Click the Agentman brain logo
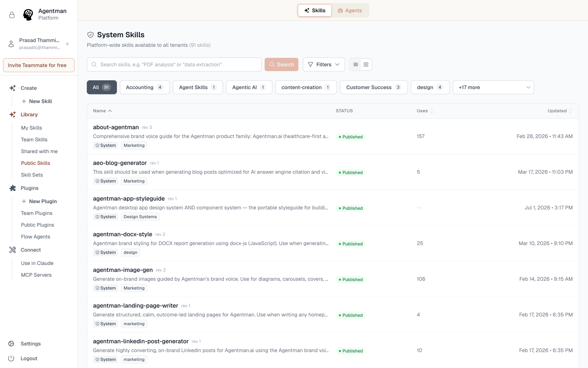 (28, 14)
